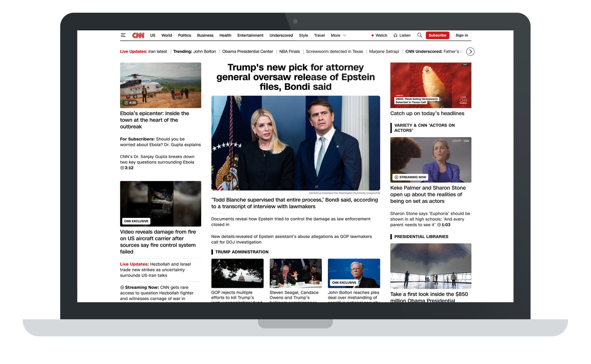Open Screwworm detected in Texas link
This screenshot has width=591, height=364.
click(335, 51)
